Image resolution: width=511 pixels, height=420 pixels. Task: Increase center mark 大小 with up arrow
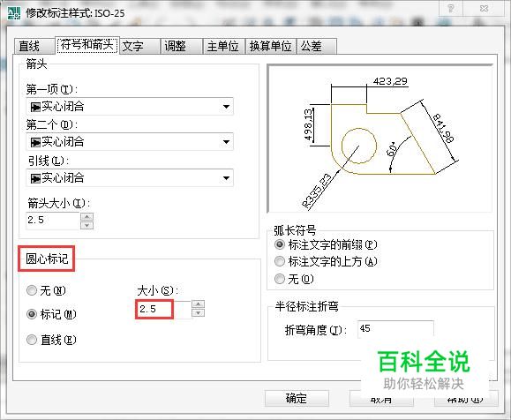coord(199,304)
